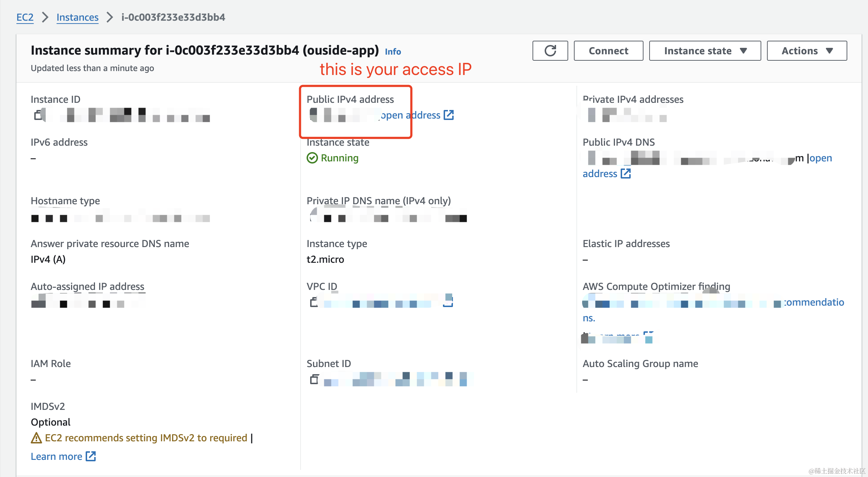This screenshot has height=477, width=868.
Task: Click the Running status check icon
Action: point(312,158)
